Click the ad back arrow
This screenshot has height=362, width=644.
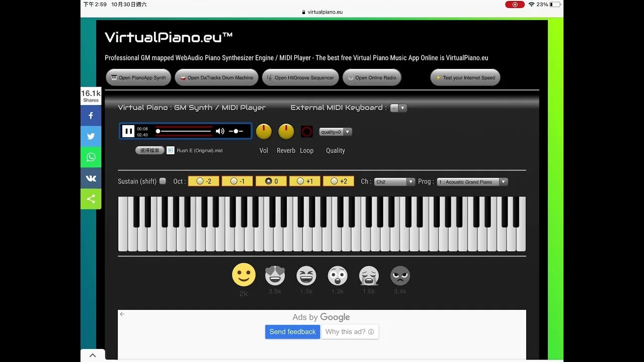(x=122, y=314)
